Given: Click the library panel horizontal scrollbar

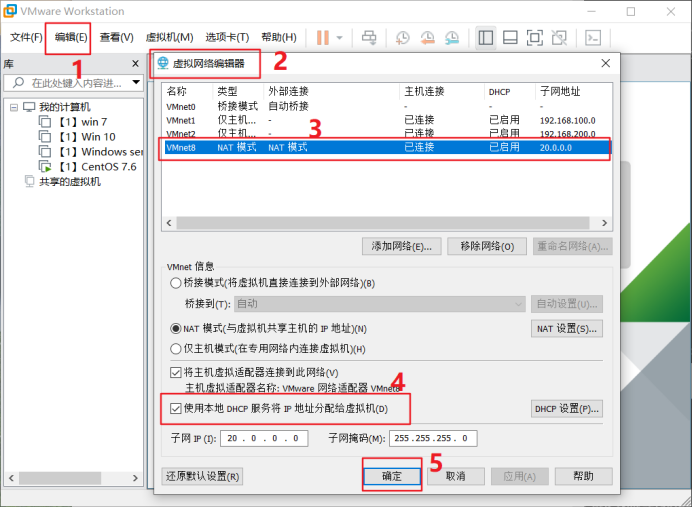Looking at the screenshot, I should coord(60,478).
